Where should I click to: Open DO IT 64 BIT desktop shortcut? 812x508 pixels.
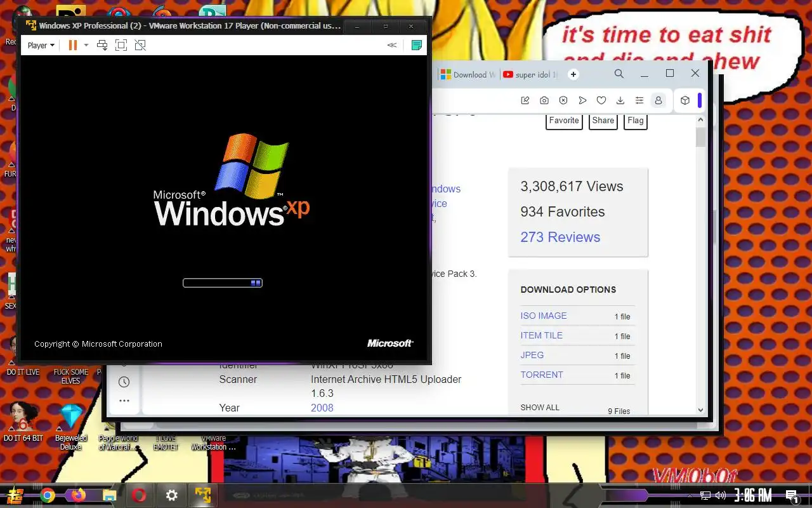point(23,422)
